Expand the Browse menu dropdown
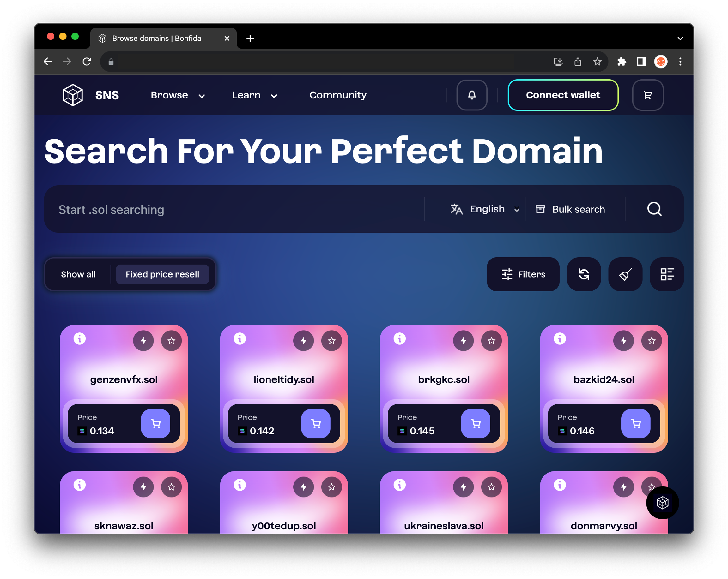Image resolution: width=728 pixels, height=579 pixels. 178,95
